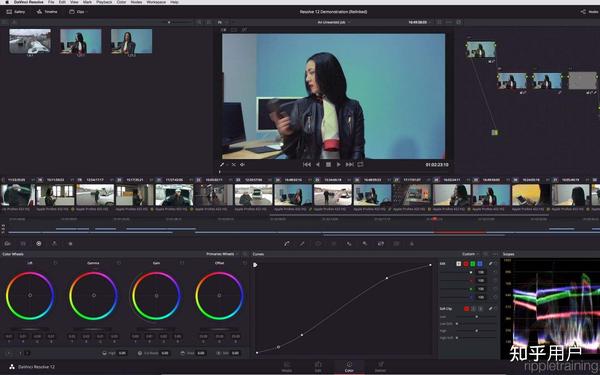Image resolution: width=600 pixels, height=375 pixels.
Task: Select the Color page icon at the bottom
Action: click(x=349, y=366)
